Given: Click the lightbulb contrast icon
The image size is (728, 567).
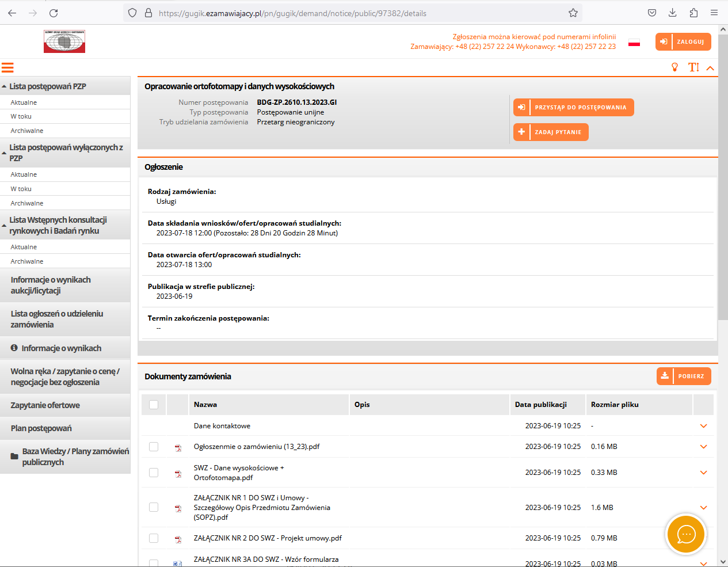Looking at the screenshot, I should 675,67.
